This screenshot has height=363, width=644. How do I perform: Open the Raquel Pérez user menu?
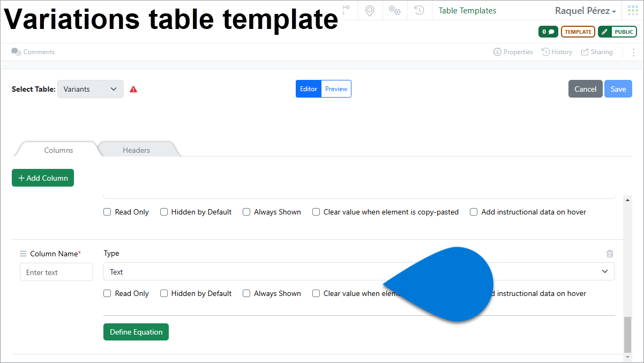pyautogui.click(x=585, y=11)
